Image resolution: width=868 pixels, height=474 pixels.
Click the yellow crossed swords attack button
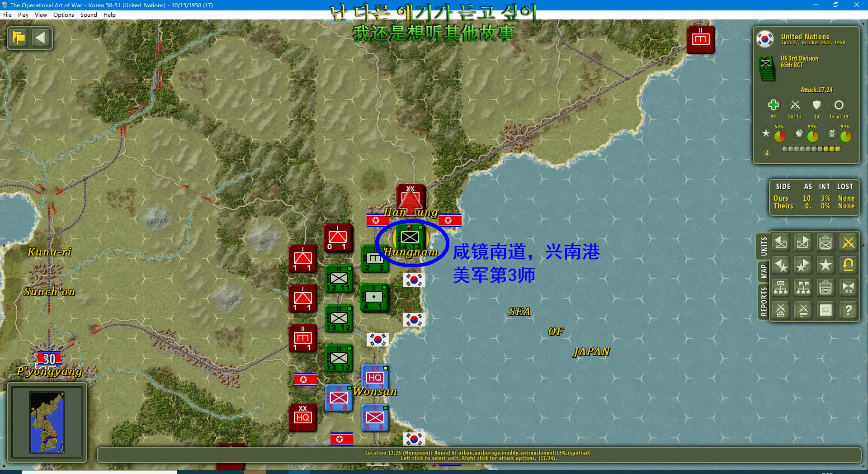click(849, 242)
